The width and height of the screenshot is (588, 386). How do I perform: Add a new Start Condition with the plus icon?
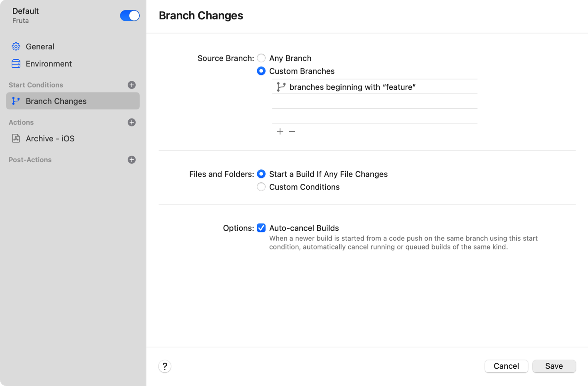point(131,84)
